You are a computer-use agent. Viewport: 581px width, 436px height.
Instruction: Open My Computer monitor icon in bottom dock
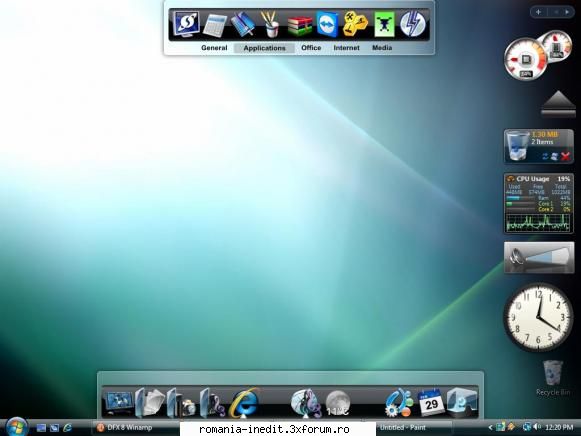(119, 403)
